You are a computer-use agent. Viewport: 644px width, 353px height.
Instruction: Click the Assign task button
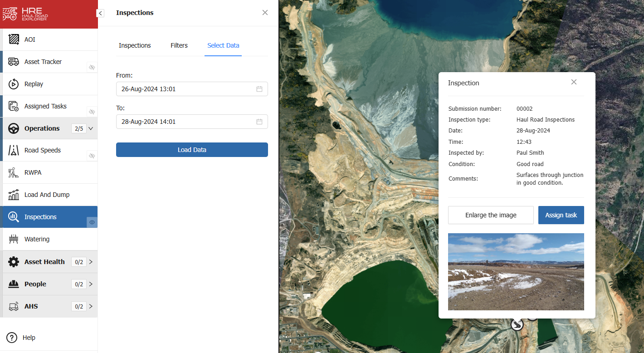(x=561, y=215)
